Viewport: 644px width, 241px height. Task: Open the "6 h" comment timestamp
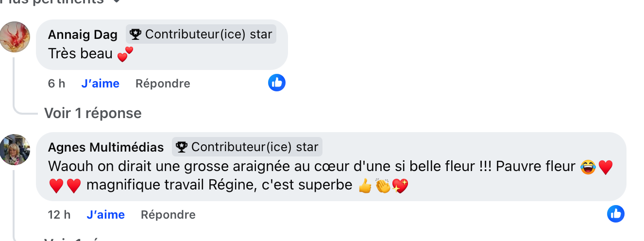pyautogui.click(x=56, y=84)
